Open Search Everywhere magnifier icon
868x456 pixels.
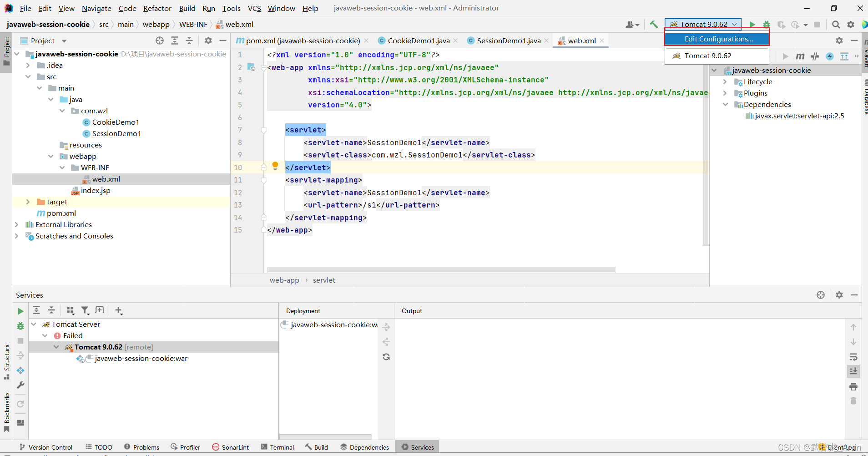click(x=836, y=25)
